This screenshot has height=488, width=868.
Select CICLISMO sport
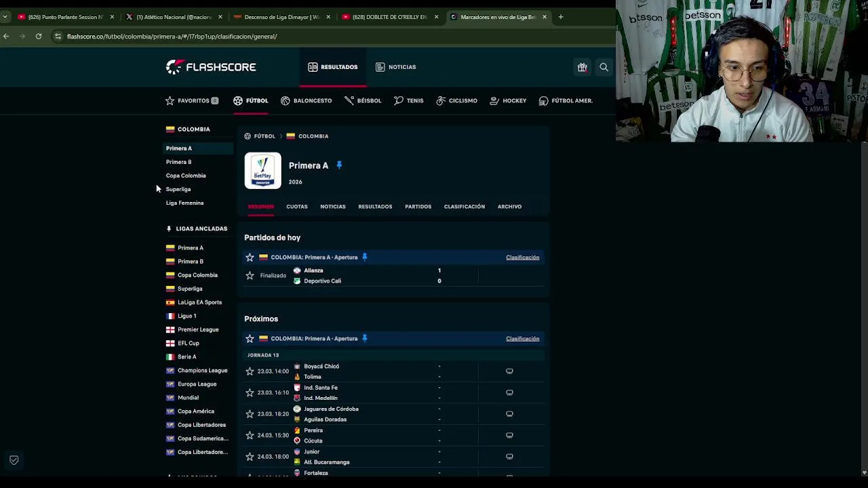[x=456, y=100]
